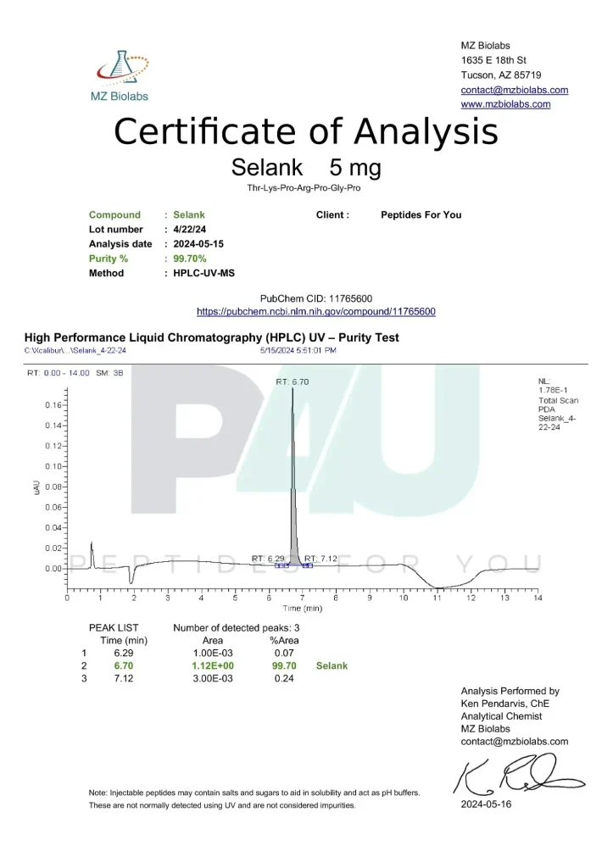Click the %Area value '0.07'
The height and width of the screenshot is (868, 613).
coord(284,654)
